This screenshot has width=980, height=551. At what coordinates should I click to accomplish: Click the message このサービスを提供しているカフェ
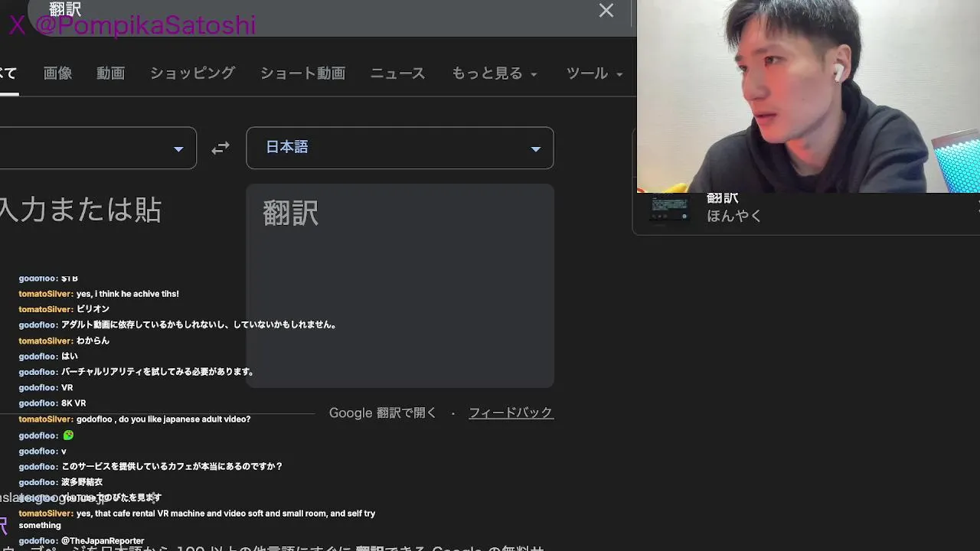172,466
